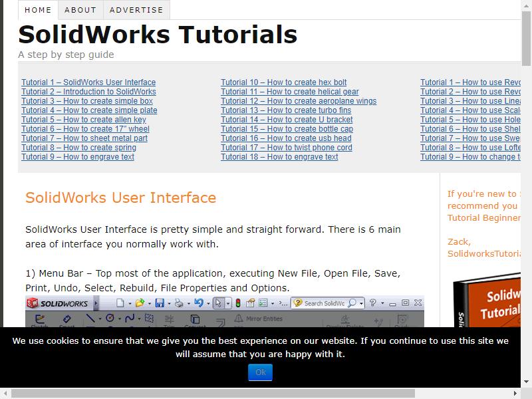Click the horizontal scrollbar thumb

[213, 394]
